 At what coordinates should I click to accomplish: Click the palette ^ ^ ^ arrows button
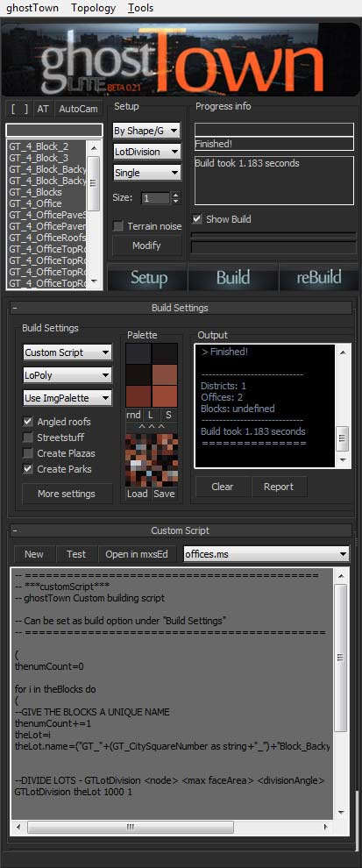click(152, 427)
